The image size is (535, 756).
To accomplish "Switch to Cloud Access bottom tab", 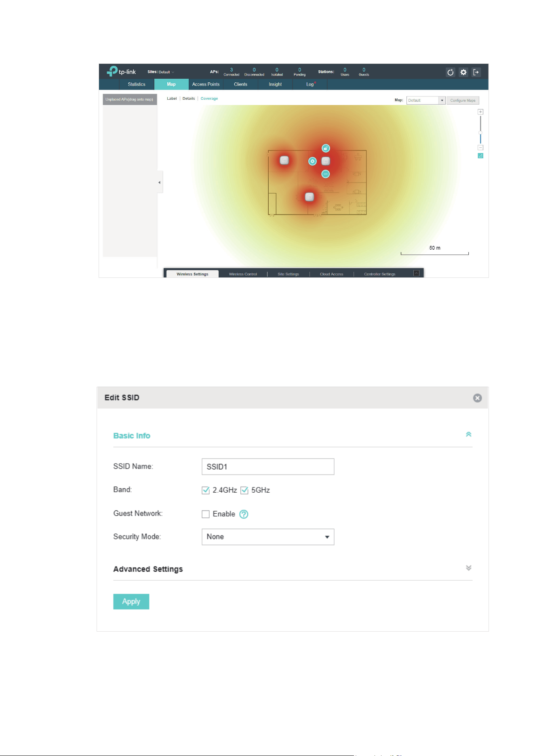I will 331,274.
